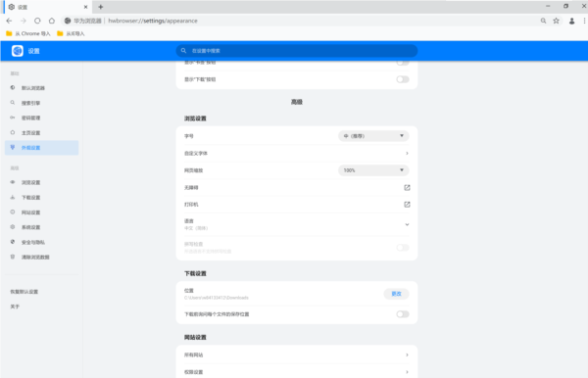Open 无障碍 external link icon
Image resolution: width=588 pixels, height=378 pixels.
(407, 187)
